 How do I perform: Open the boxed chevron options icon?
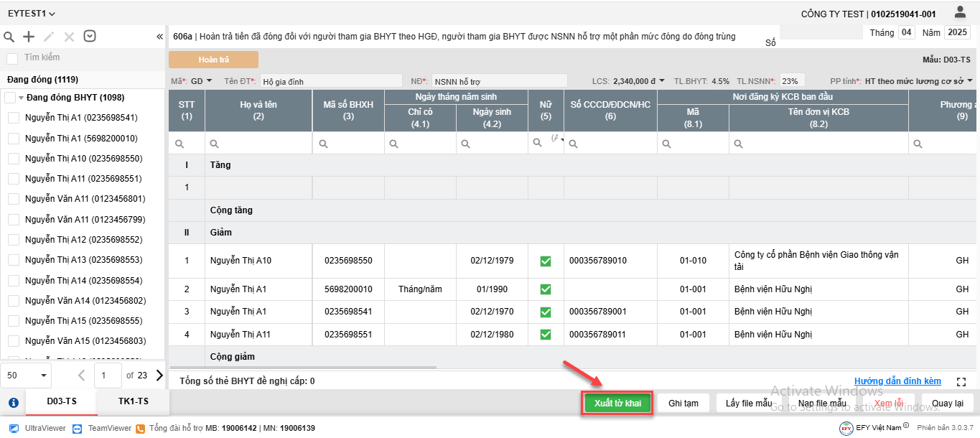(x=90, y=36)
